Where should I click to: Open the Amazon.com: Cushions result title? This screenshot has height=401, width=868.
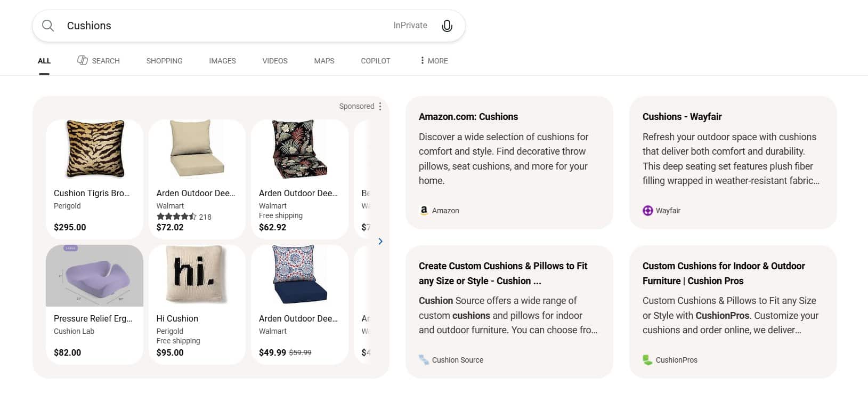pos(468,117)
